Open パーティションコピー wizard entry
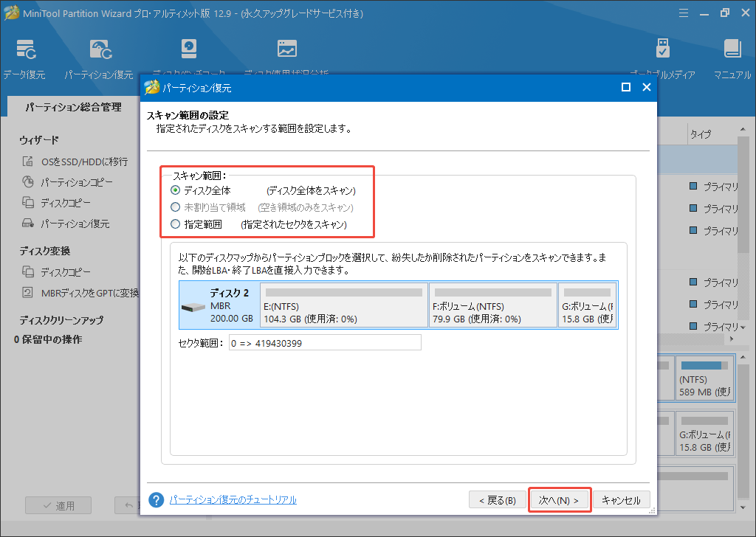756x537 pixels. [77, 182]
